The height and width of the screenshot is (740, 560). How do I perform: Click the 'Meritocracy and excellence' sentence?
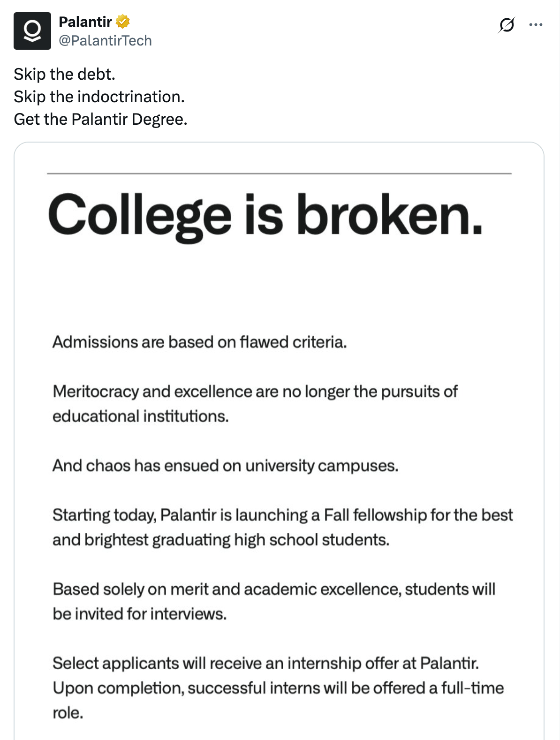coord(255,391)
